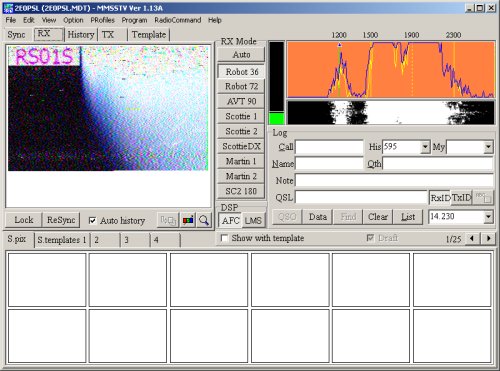Click the green signal level meter
Screen dimensions: 500x371
click(x=277, y=83)
